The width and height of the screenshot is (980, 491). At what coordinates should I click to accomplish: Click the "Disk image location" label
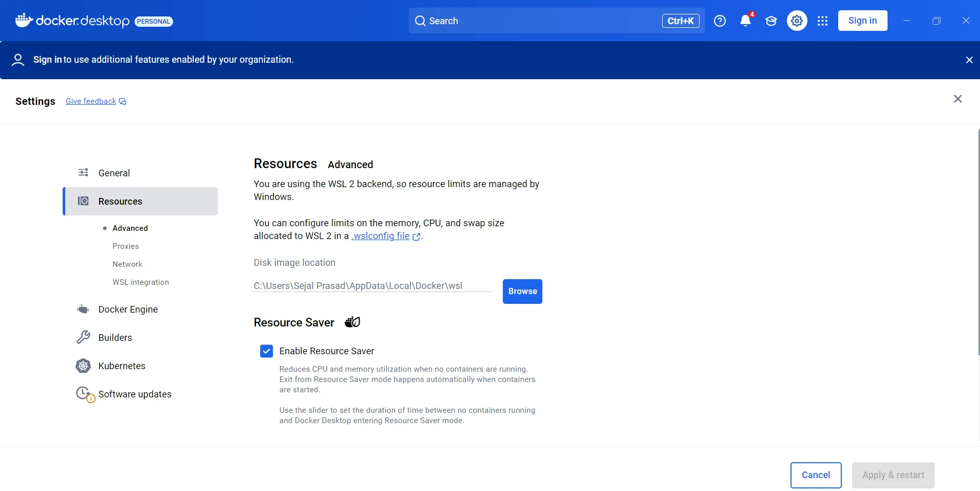click(294, 263)
